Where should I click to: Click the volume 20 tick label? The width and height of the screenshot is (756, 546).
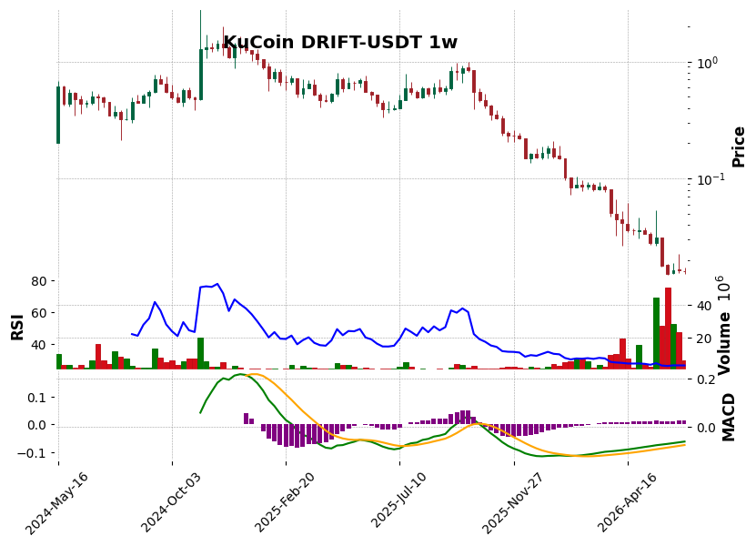pos(704,339)
